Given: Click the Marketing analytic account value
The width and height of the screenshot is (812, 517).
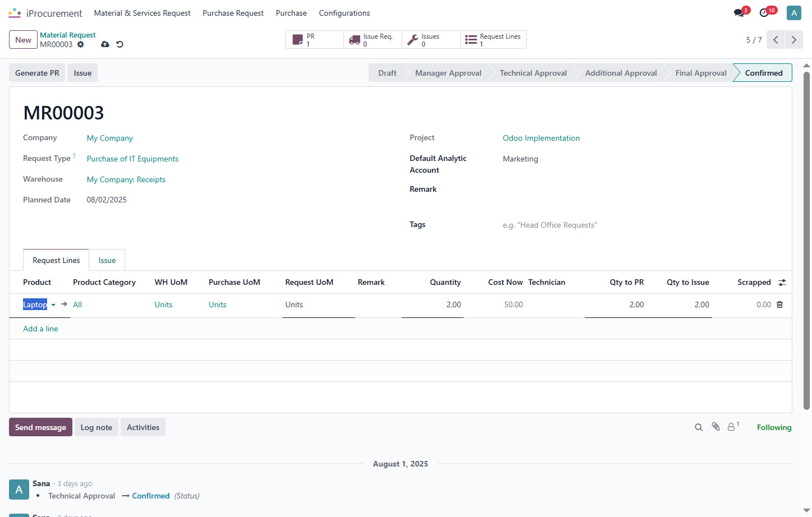Looking at the screenshot, I should tap(520, 159).
